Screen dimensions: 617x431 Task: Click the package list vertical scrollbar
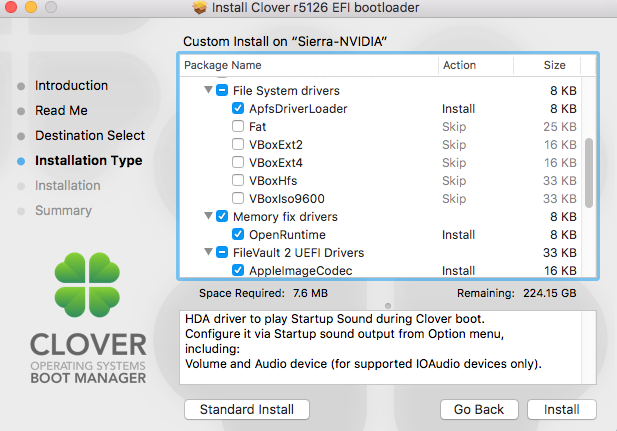[x=589, y=172]
